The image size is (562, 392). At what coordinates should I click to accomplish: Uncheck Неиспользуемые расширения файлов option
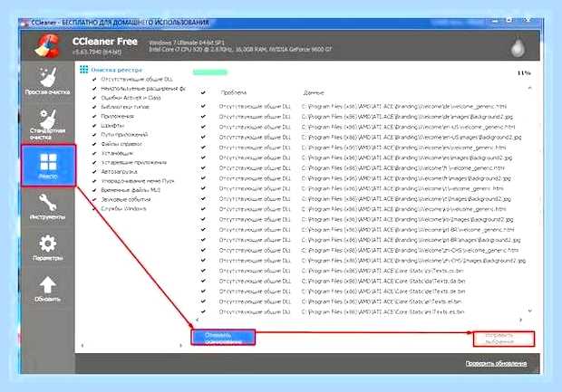pyautogui.click(x=94, y=89)
